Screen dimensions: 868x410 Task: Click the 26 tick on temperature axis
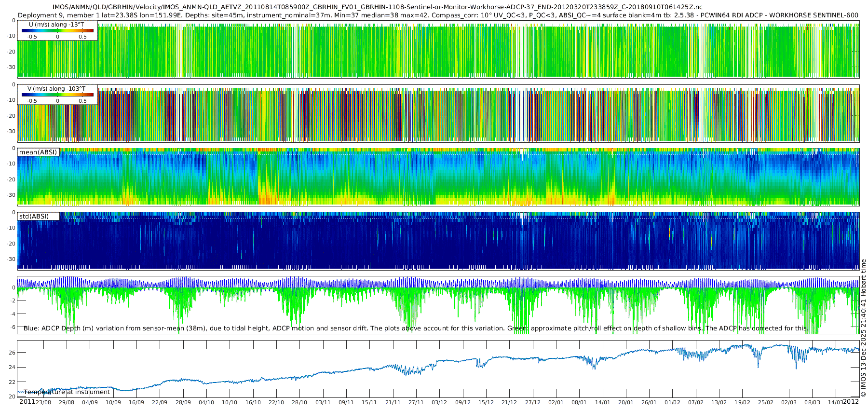tap(12, 353)
